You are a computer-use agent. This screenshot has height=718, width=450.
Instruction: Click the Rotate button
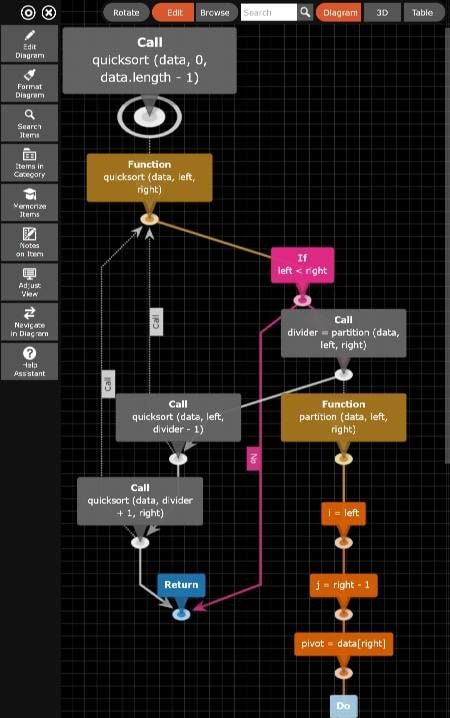pos(126,13)
